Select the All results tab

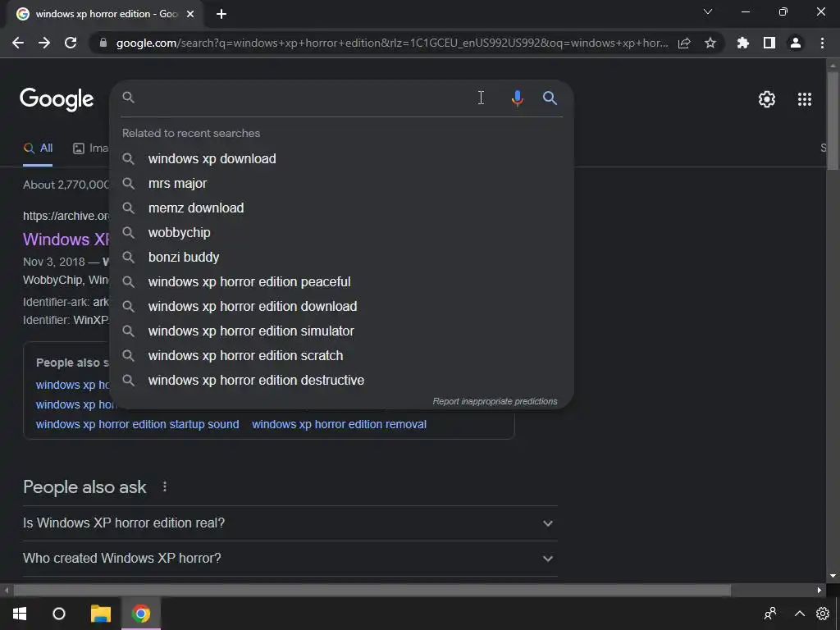[38, 148]
